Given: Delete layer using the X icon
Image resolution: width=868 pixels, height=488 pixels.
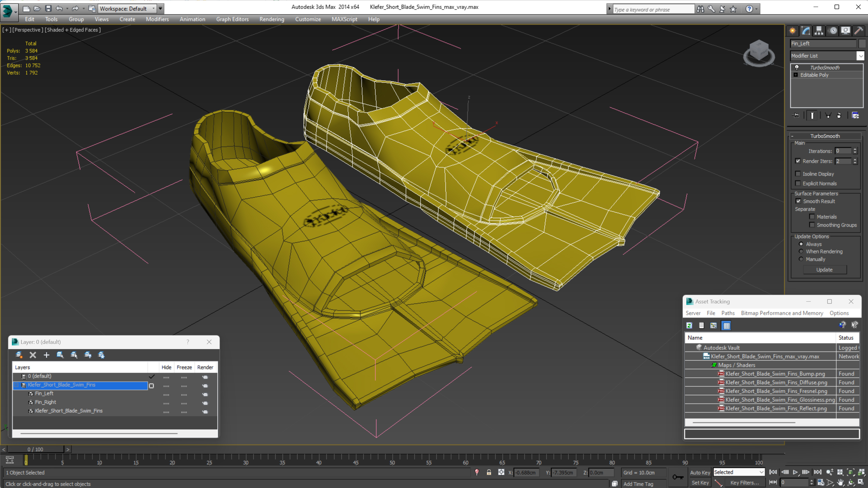Looking at the screenshot, I should pyautogui.click(x=33, y=355).
